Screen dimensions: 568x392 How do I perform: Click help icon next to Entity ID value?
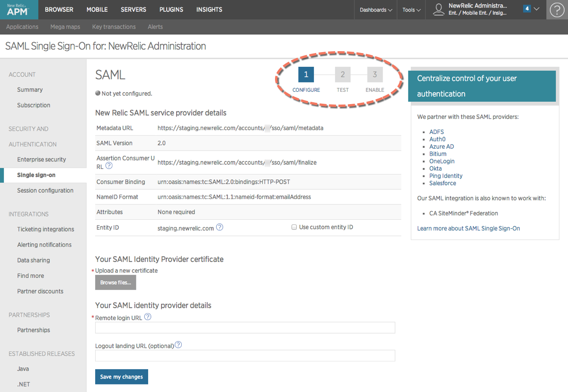[220, 227]
